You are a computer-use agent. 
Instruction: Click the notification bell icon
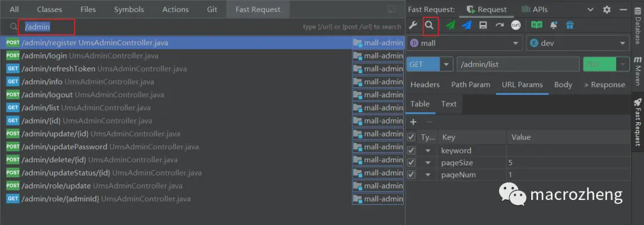(x=553, y=26)
